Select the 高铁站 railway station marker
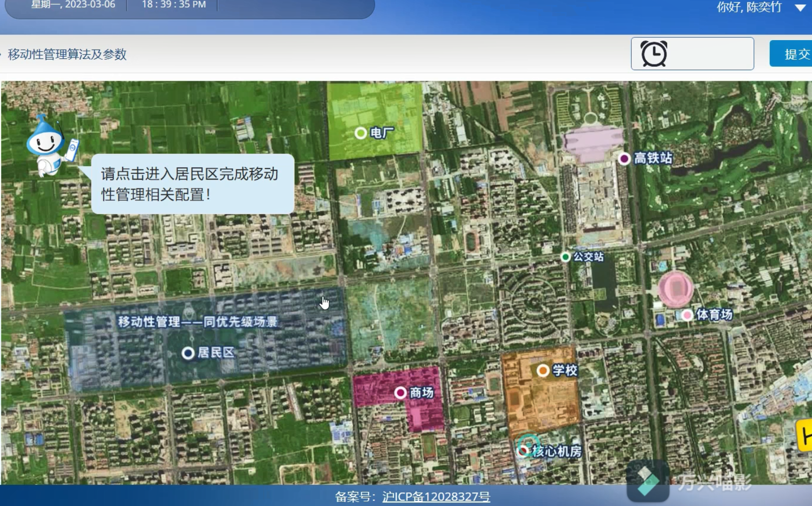 tap(624, 159)
